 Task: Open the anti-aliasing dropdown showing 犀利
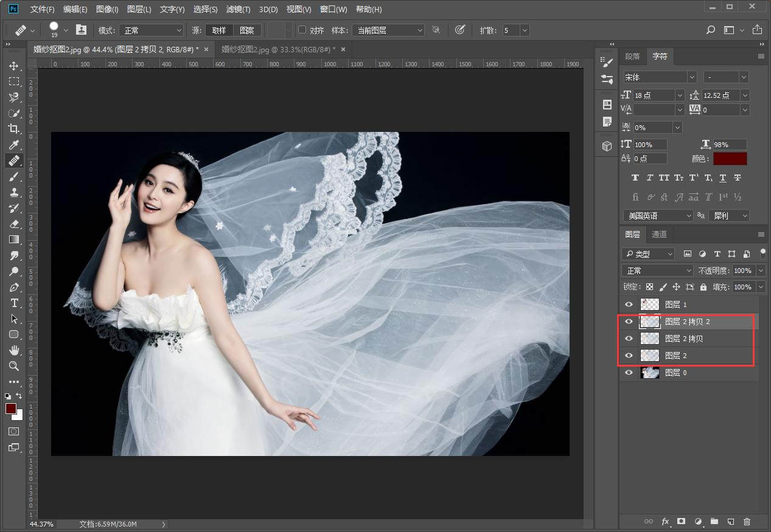(730, 216)
